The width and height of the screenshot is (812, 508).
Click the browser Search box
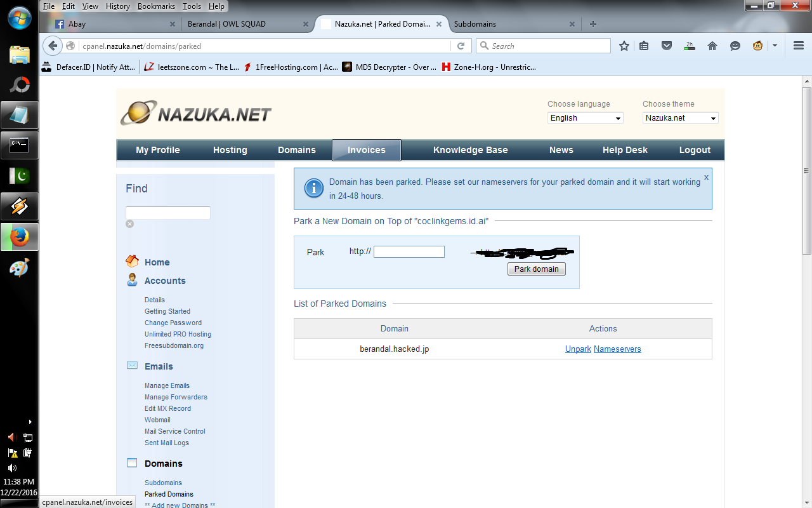pyautogui.click(x=543, y=46)
